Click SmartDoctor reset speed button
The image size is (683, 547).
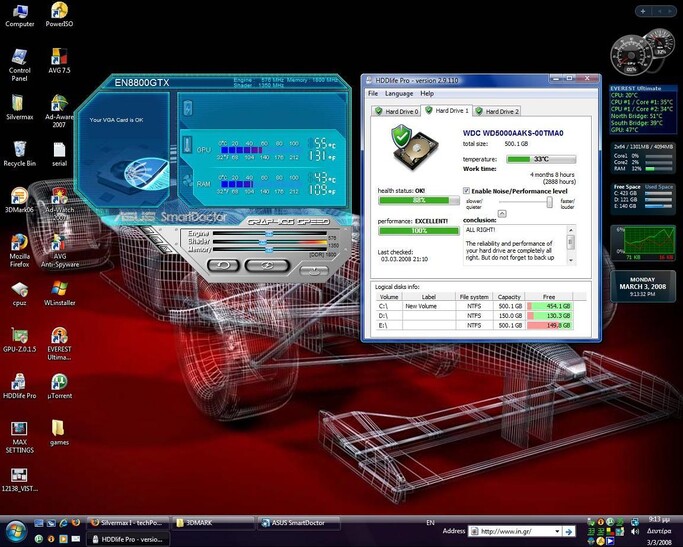tap(223, 265)
